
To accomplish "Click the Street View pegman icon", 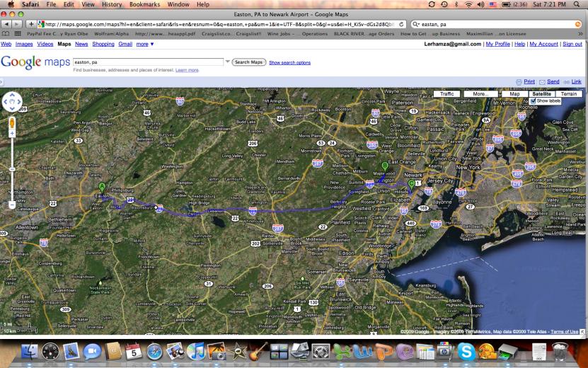I will tap(12, 120).
